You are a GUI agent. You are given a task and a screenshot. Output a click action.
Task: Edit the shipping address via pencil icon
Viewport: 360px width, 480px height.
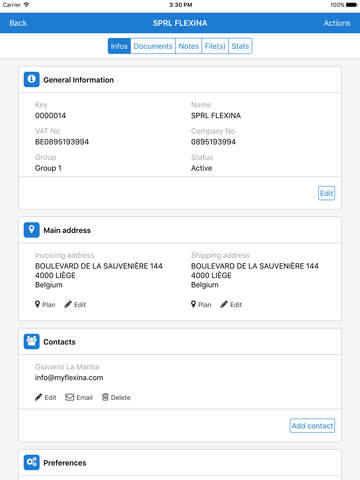224,304
